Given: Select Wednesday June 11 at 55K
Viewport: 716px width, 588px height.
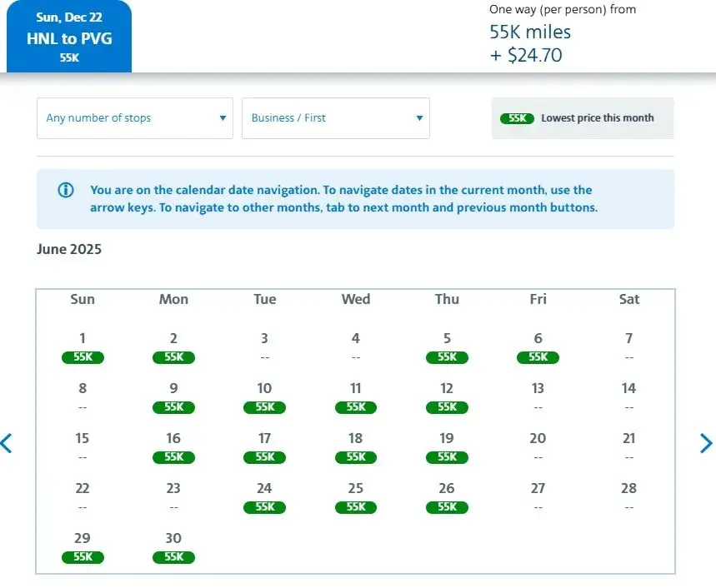Looking at the screenshot, I should tap(356, 398).
